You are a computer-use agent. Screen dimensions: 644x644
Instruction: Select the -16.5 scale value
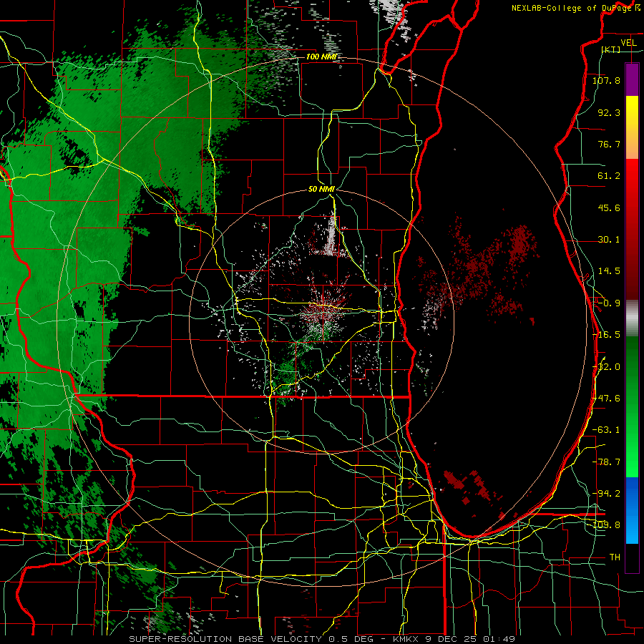tap(606, 335)
